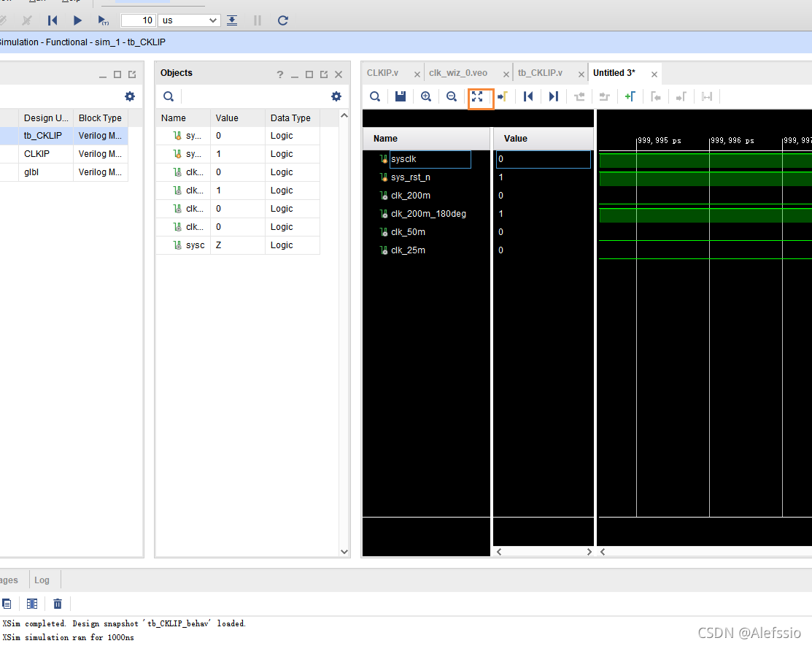Screen dimensions: 812x646
Task: Sort Objects by Value column header
Action: pos(238,118)
